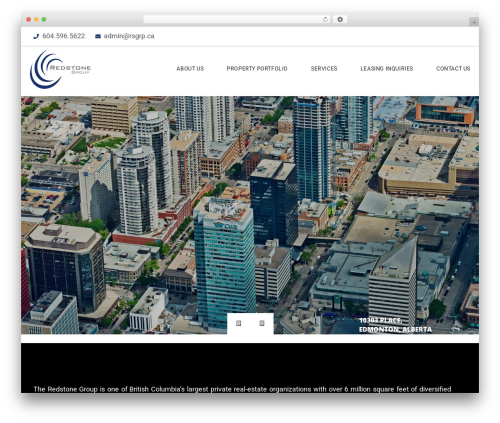Open the Leasing Inquiries menu item
The height and width of the screenshot is (423, 500).
(387, 69)
